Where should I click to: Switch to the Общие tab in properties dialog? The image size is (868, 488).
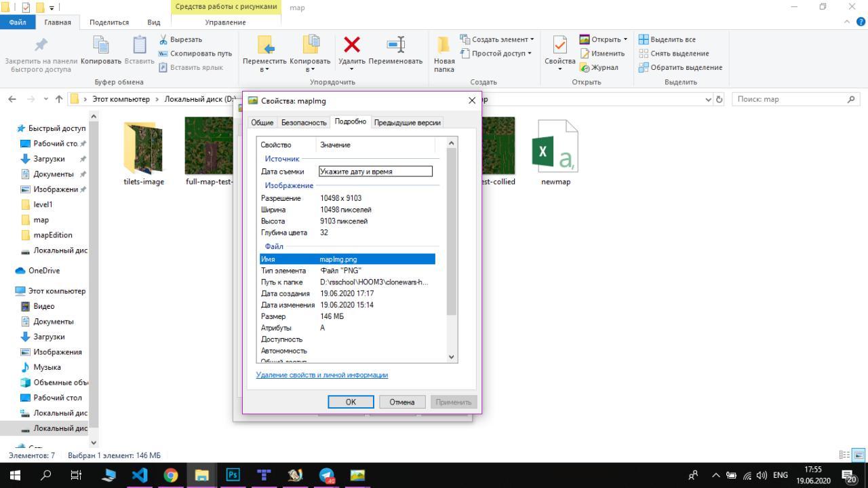(262, 123)
